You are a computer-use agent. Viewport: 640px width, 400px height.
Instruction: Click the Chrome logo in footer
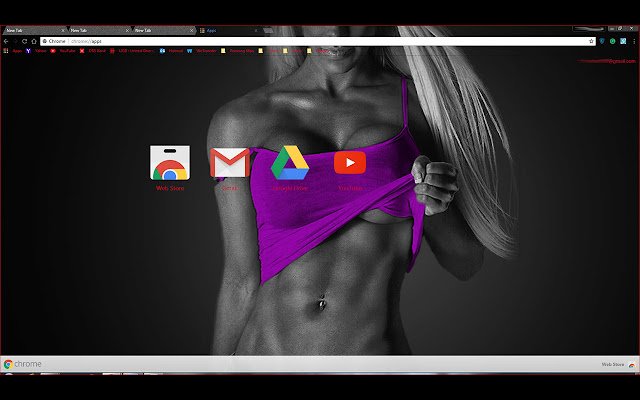click(x=22, y=364)
